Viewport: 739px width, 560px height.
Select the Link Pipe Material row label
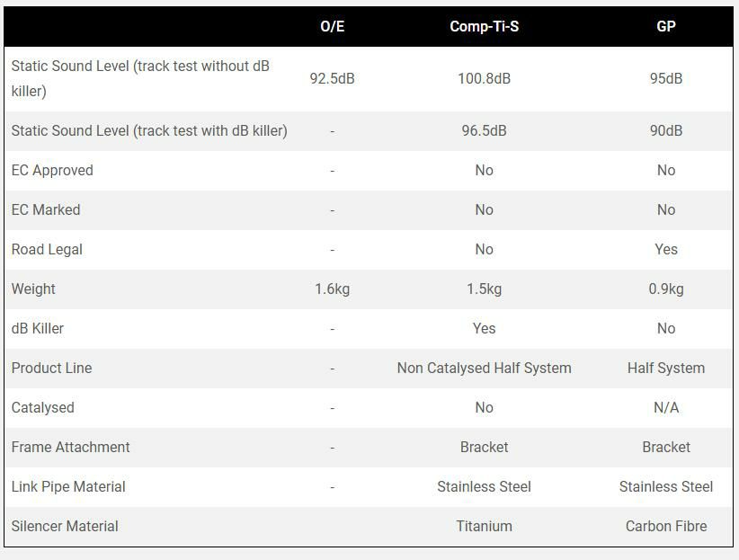[68, 486]
